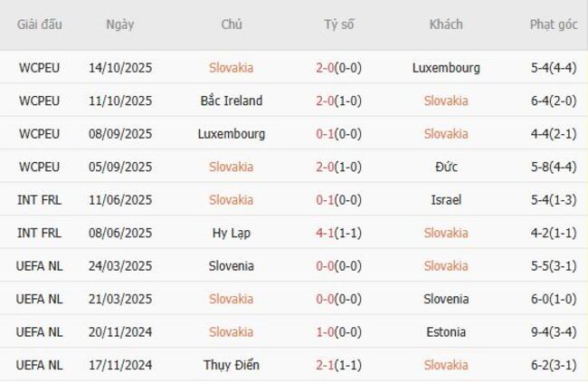Click Luxembourg in the 08/09/2025 row
Image resolution: width=588 pixels, height=384 pixels.
tap(232, 134)
